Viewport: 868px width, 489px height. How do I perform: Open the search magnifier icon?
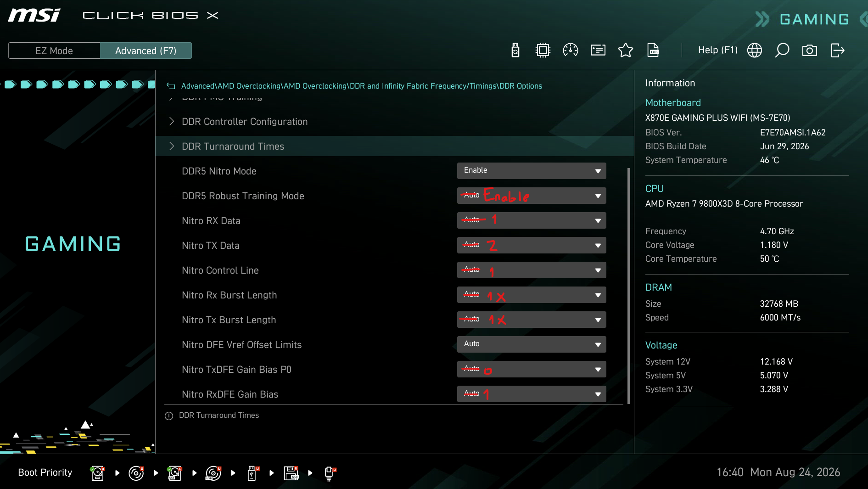(782, 50)
